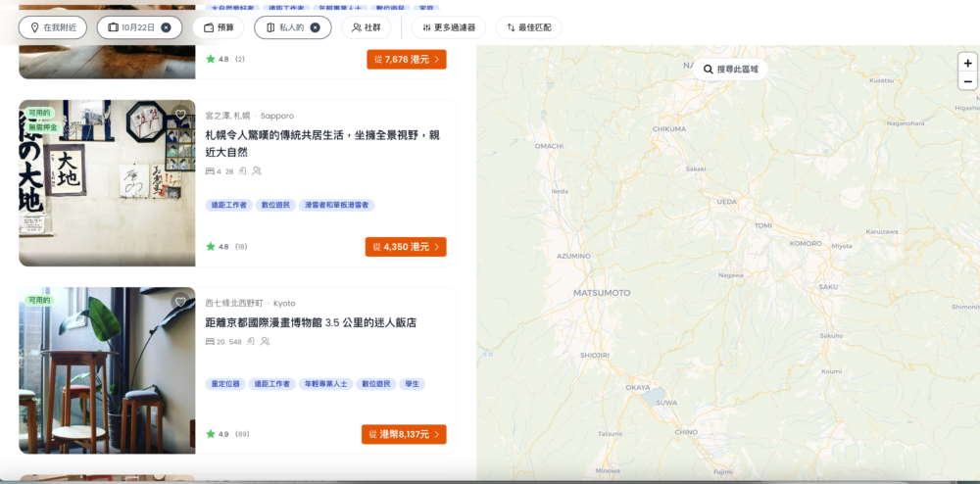This screenshot has height=484, width=980.
Task: Clear the 10月22日 date filter
Action: [166, 27]
